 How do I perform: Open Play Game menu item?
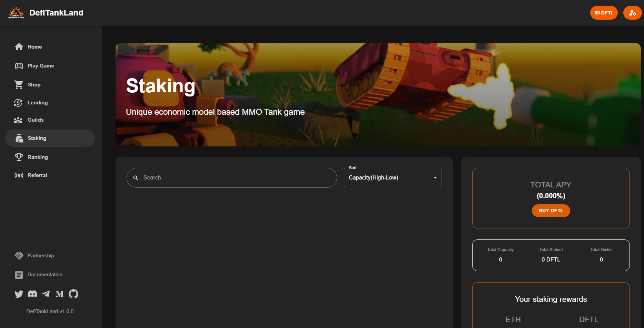coord(50,66)
